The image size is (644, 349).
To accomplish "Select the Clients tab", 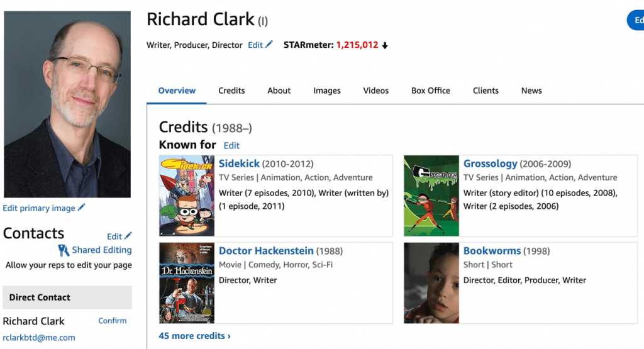I will coord(486,91).
